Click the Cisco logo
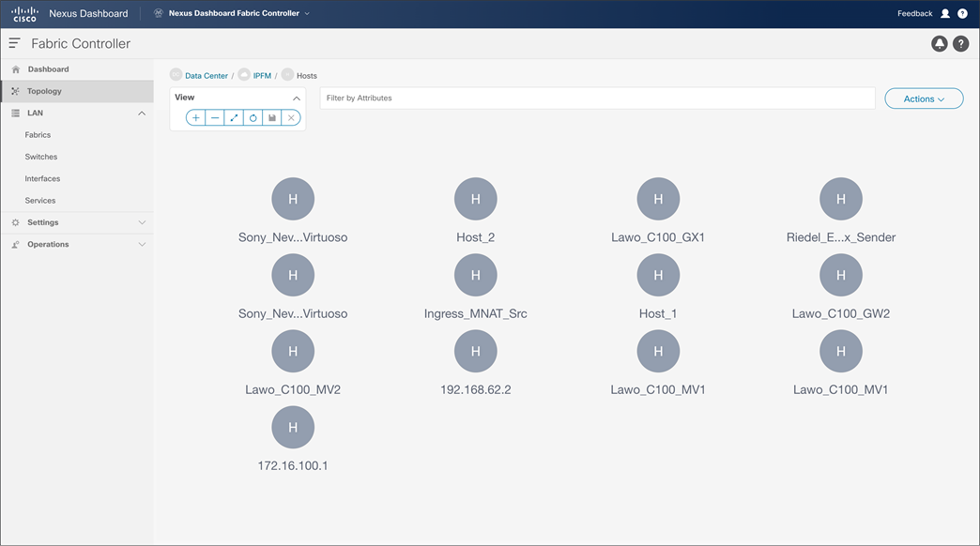The width and height of the screenshot is (980, 546). point(25,14)
